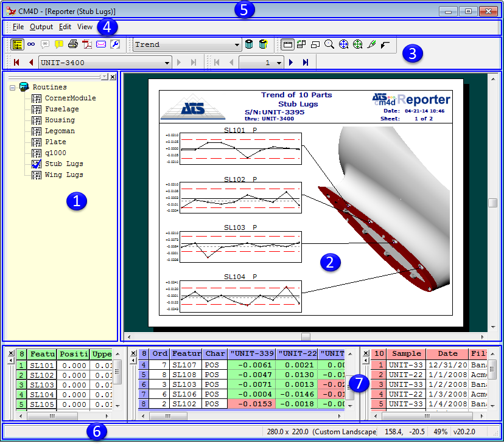Select the Fuselage routine
This screenshot has height=444, width=504.
point(62,109)
